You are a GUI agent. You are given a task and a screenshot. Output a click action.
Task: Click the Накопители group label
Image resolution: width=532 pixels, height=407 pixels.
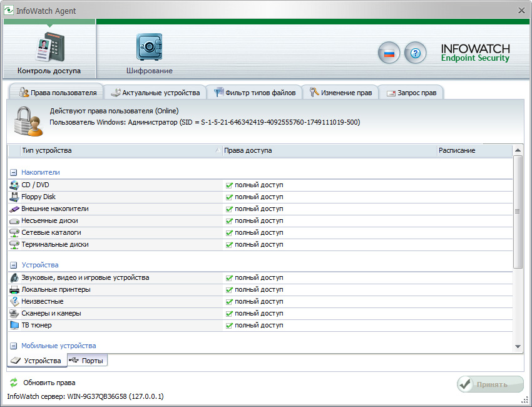41,172
